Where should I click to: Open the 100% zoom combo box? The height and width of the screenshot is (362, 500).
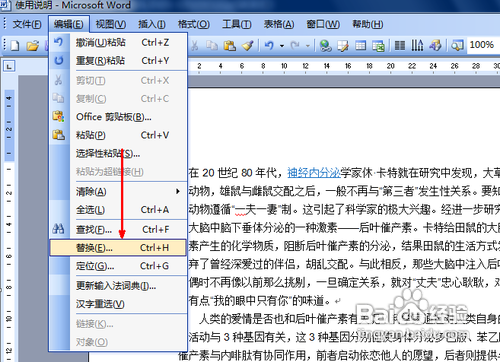click(x=483, y=45)
